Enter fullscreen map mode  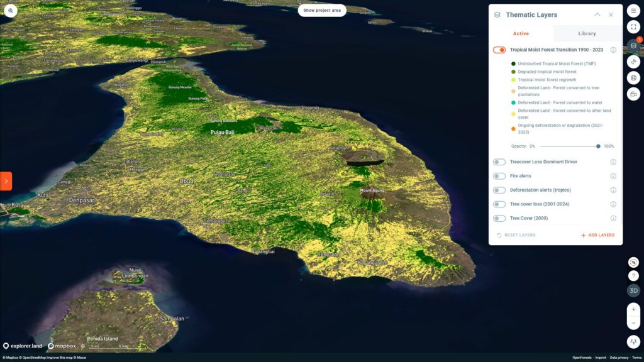point(633,27)
